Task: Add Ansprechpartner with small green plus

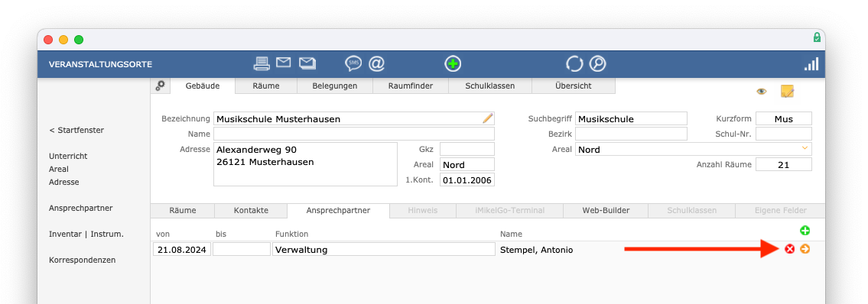Action: 805,231
